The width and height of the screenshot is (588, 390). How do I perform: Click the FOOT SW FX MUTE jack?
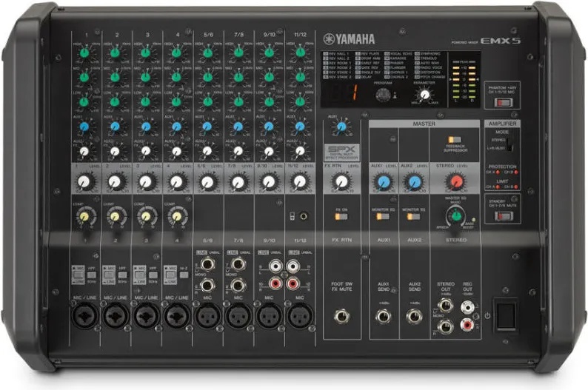pos(341,317)
